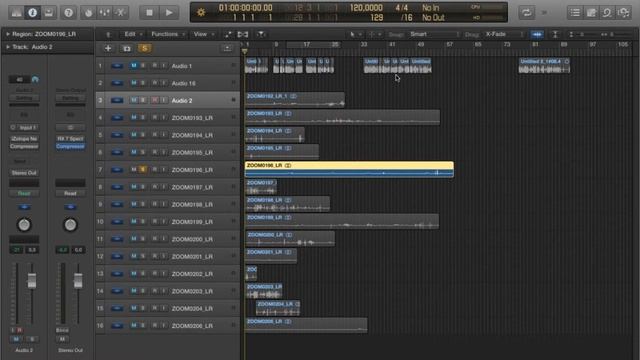Image resolution: width=640 pixels, height=360 pixels.
Task: Open the Mixer faders icon
Action: pos(104,13)
